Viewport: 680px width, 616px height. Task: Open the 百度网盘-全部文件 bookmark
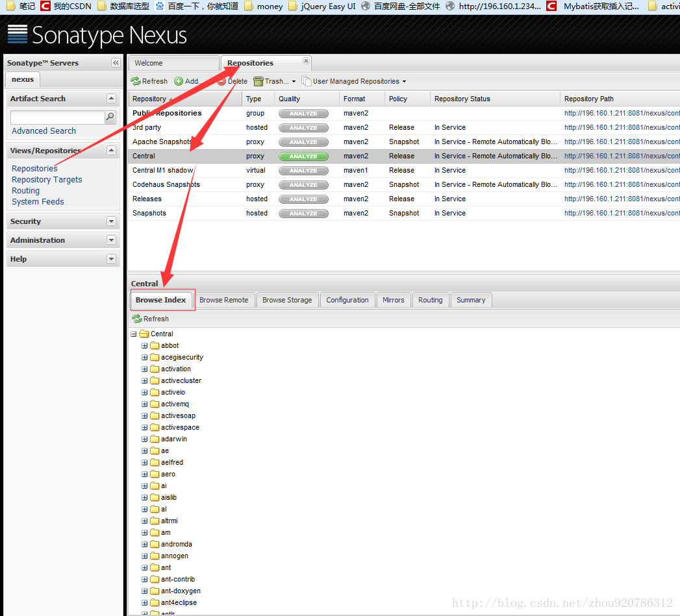(x=401, y=6)
